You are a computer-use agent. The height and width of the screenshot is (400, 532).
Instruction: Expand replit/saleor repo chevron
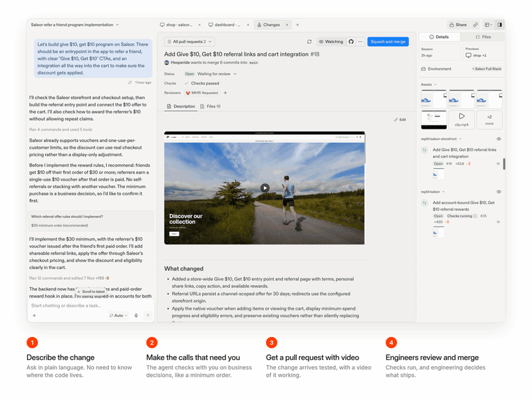point(444,192)
